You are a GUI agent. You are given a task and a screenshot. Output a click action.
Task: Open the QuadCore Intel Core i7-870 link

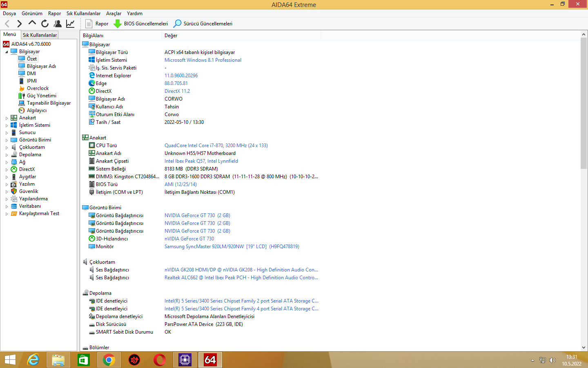216,146
